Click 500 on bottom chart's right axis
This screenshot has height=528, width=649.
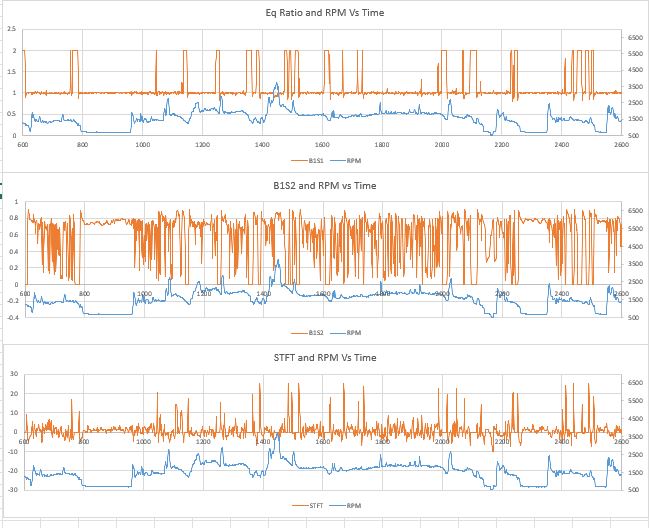pyautogui.click(x=632, y=490)
